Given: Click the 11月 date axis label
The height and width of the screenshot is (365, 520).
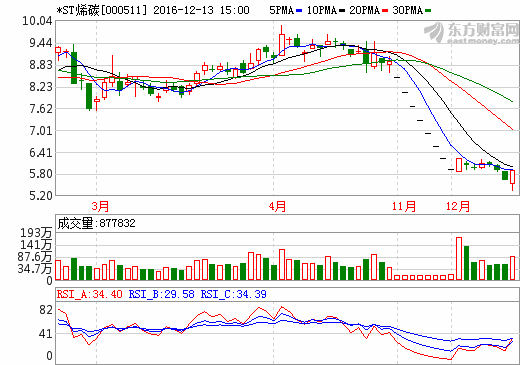Looking at the screenshot, I should click(x=404, y=206).
